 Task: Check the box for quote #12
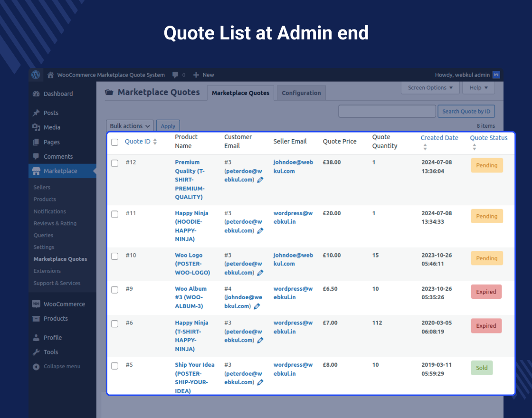click(x=114, y=163)
